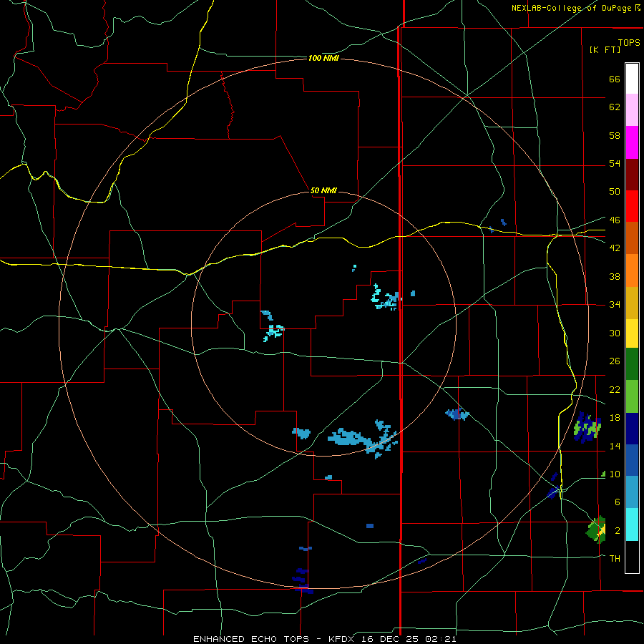Viewport: 644px width, 644px height.
Task: Click the cyan 2-6K ft legend swatch
Action: coord(632,525)
